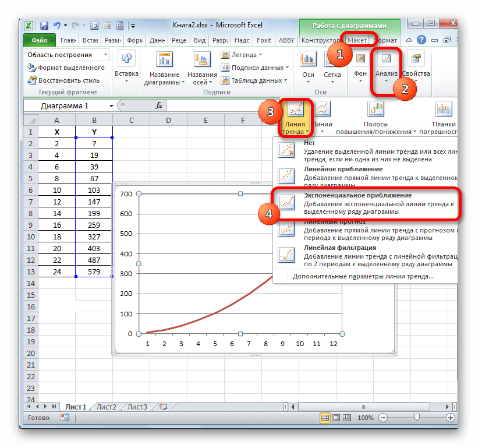Expand the Легенда dropdown
Image resolution: width=489 pixels, height=448 pixels.
(x=260, y=55)
